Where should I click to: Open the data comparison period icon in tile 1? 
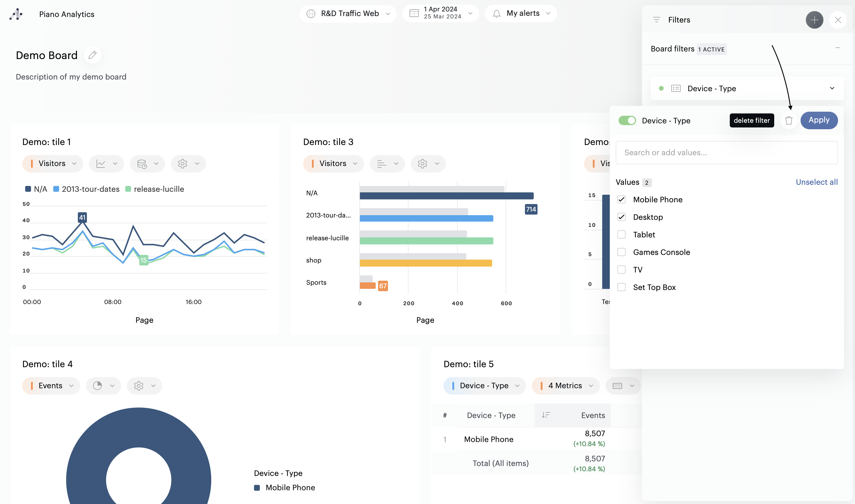point(147,164)
